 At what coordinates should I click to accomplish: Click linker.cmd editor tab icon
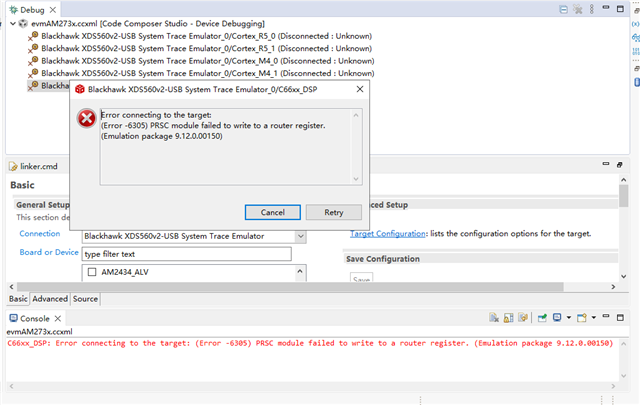coord(13,167)
